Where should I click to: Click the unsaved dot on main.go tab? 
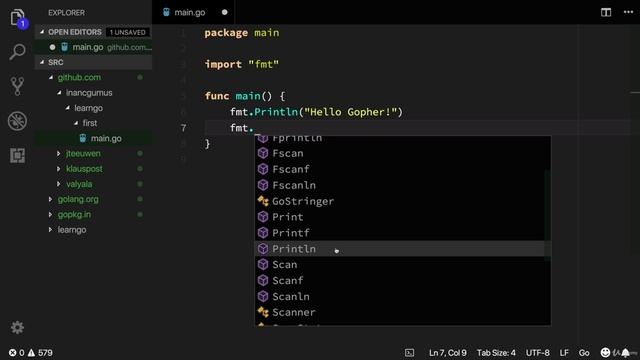(x=224, y=12)
